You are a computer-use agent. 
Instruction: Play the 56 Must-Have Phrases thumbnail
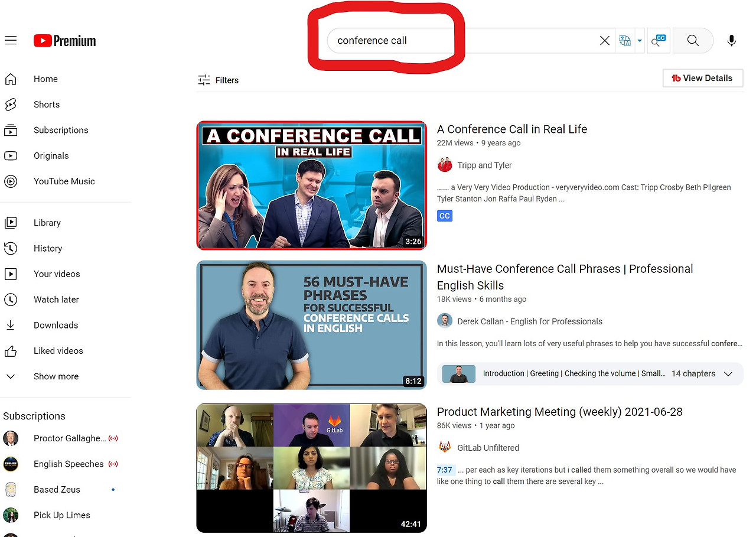click(x=311, y=325)
